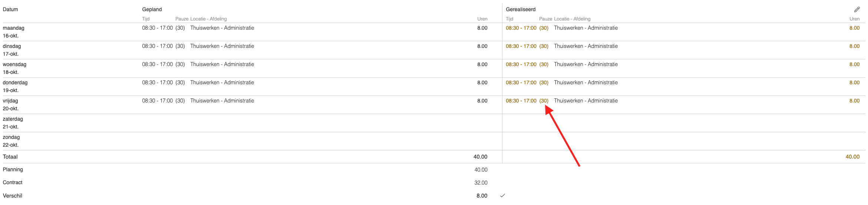Click the Contract hours value 32.00
Image resolution: width=868 pixels, height=205 pixels.
(x=481, y=183)
